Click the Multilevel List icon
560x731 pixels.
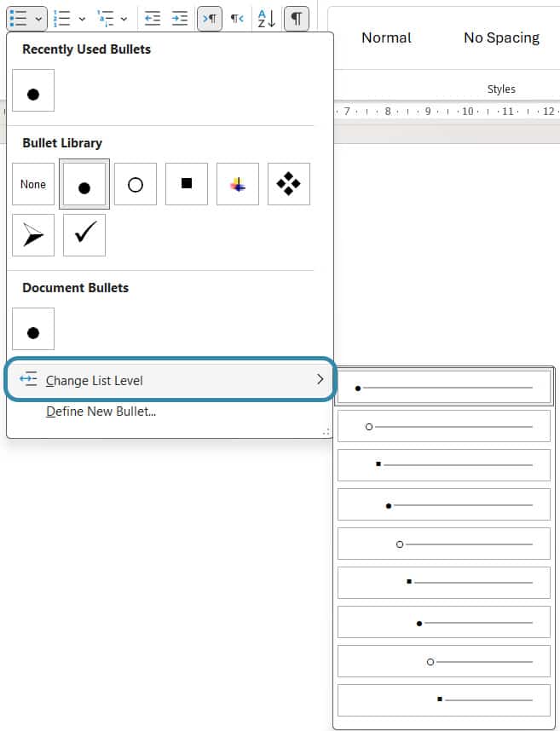pyautogui.click(x=106, y=18)
